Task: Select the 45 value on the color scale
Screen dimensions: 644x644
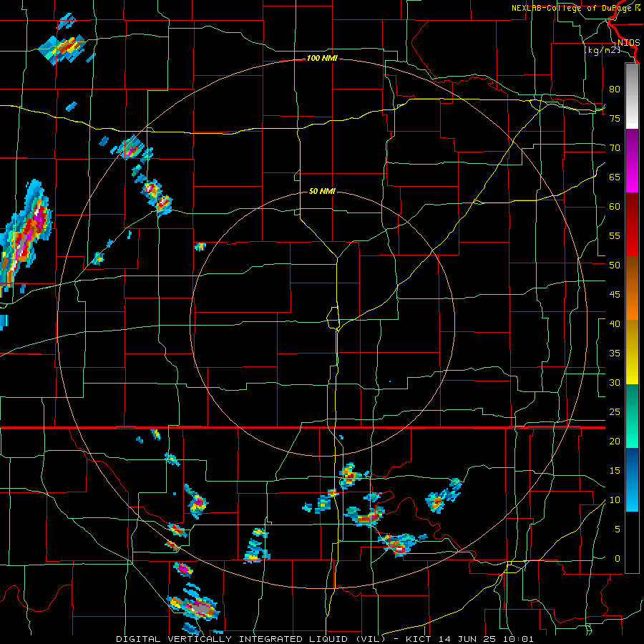Action: pyautogui.click(x=615, y=295)
